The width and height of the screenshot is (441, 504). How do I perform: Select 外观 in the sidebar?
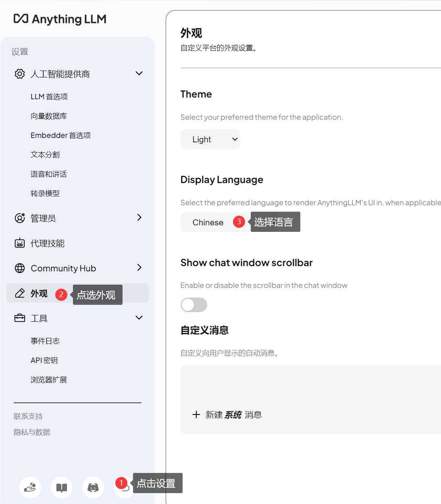tap(77, 293)
